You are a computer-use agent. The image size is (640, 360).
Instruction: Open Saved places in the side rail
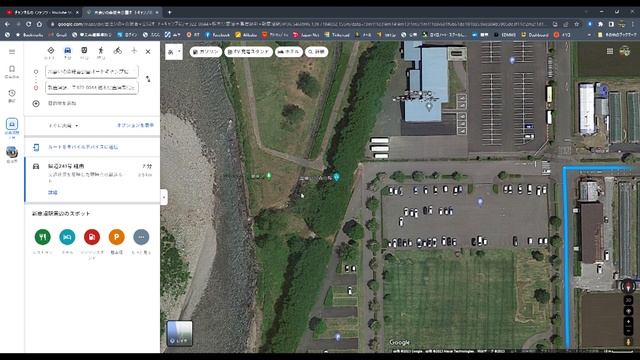tap(12, 72)
